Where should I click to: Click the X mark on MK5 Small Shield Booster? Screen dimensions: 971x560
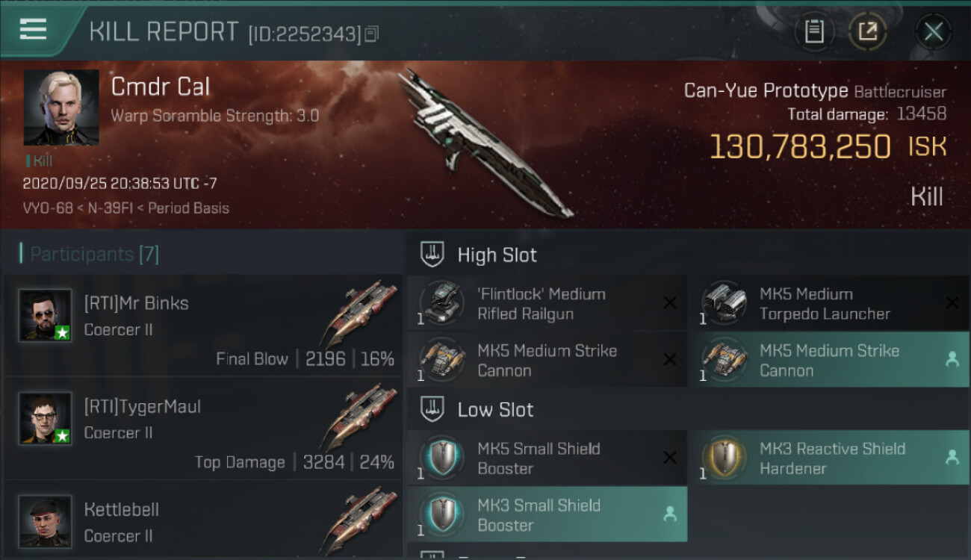(x=670, y=458)
